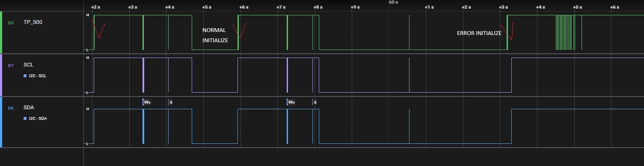Click blue square icon beside I2C - SDA
The image size is (644, 166).
point(25,119)
